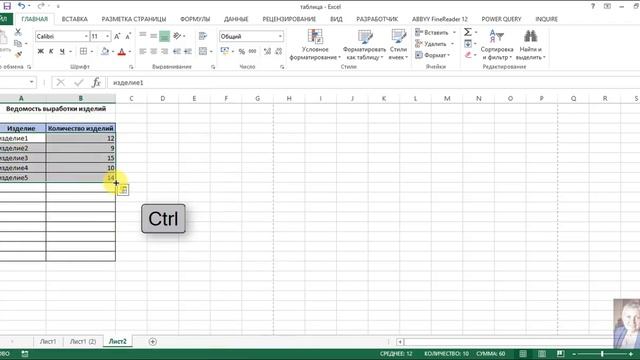
Task: Open the РАЗМЕТКА СТРАНИЦЫ ribbon tab
Action: 134,19
